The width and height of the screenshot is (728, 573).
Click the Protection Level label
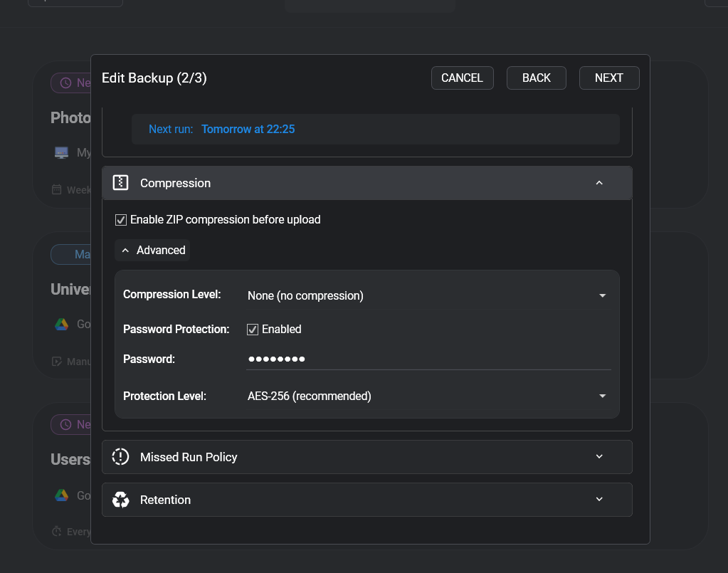pyautogui.click(x=164, y=396)
